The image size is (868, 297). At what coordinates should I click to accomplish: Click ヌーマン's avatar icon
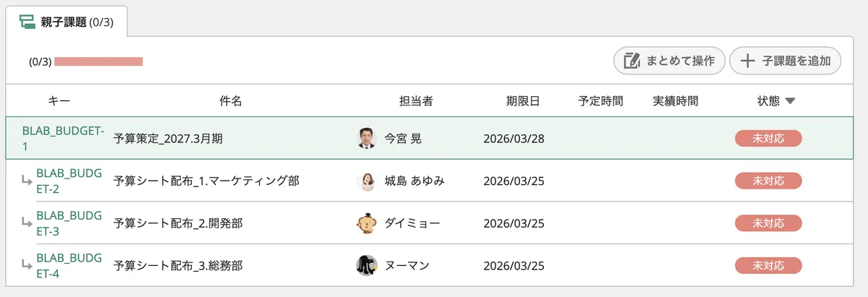367,265
